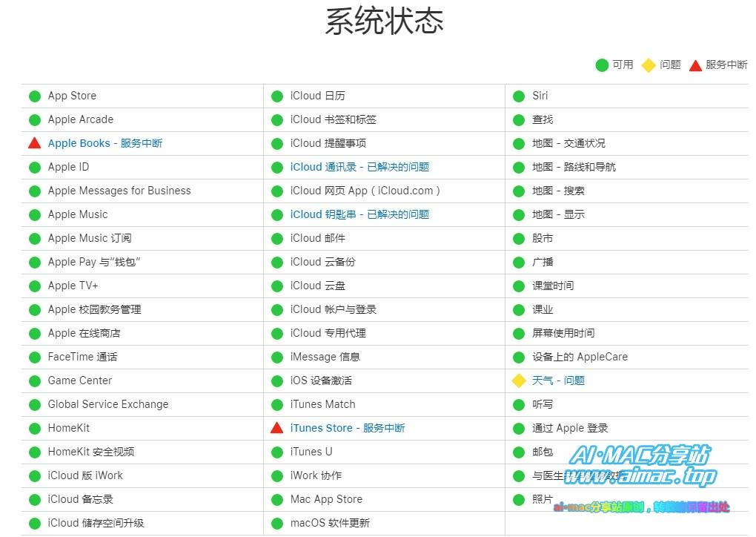Click the green dot beside HomeKit 安全视频
This screenshot has width=756, height=537.
click(x=35, y=452)
